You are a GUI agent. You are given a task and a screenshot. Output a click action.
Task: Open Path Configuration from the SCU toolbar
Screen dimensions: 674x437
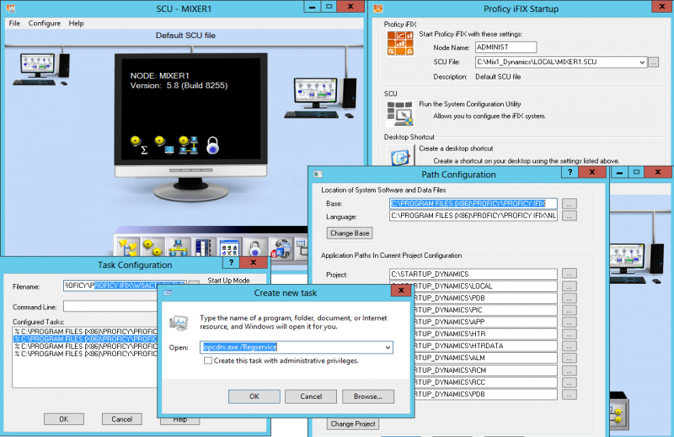pos(128,248)
